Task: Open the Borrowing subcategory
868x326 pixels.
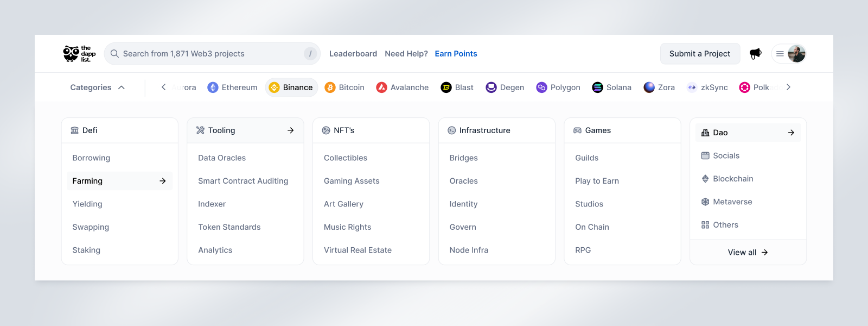Action: click(91, 158)
